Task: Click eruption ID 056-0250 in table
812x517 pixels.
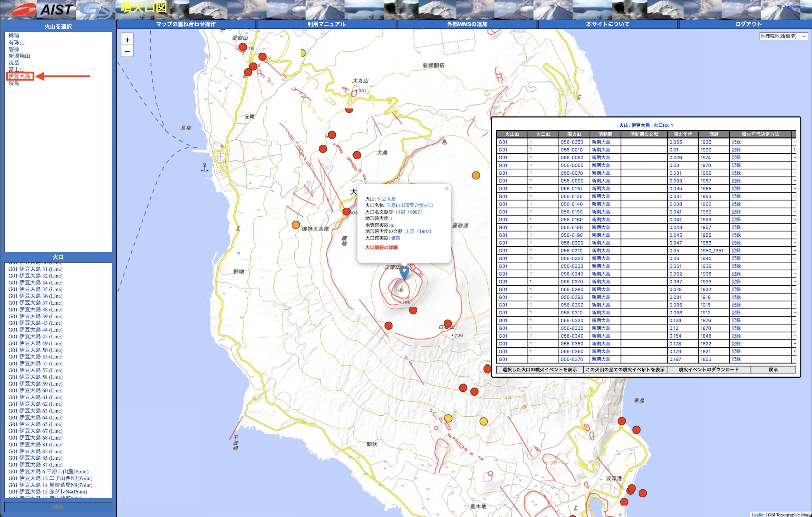Action: [572, 142]
